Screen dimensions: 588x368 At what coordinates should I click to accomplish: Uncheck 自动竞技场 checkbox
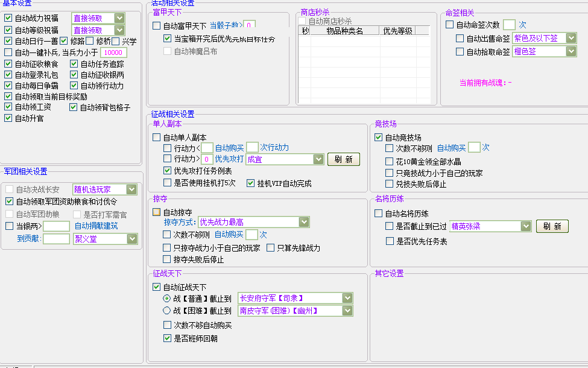[x=379, y=138]
